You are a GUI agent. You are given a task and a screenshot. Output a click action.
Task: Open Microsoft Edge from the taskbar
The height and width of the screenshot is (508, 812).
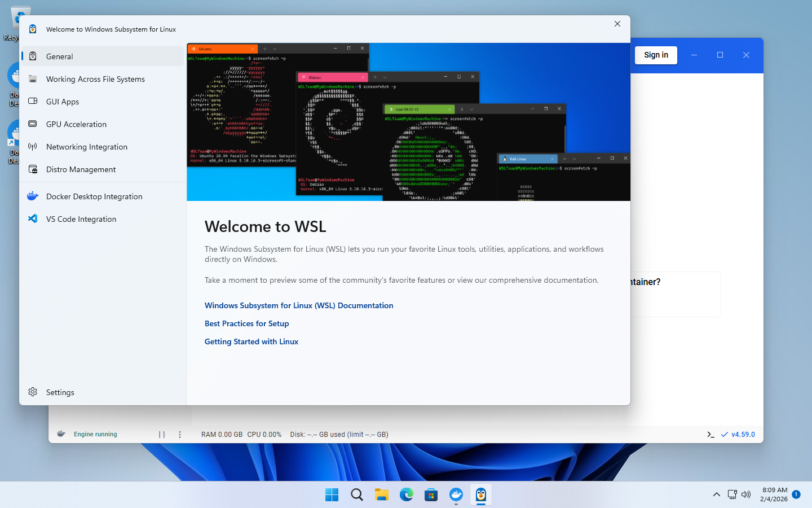point(406,495)
